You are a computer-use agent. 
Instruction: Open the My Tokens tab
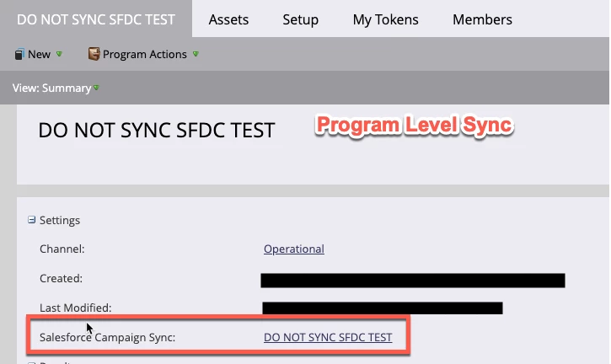click(x=385, y=19)
